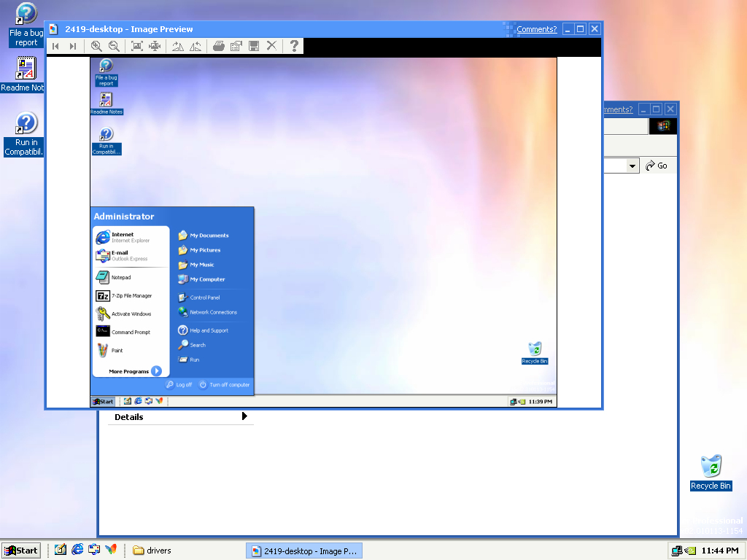Click the previewed desktop screenshot image
747x560 pixels.
[323, 233]
